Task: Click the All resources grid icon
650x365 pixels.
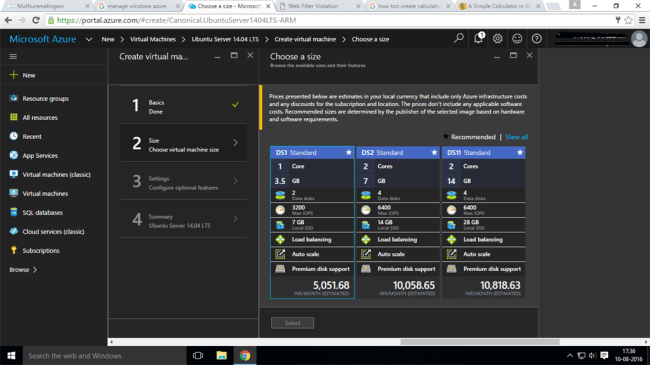Action: (14, 117)
